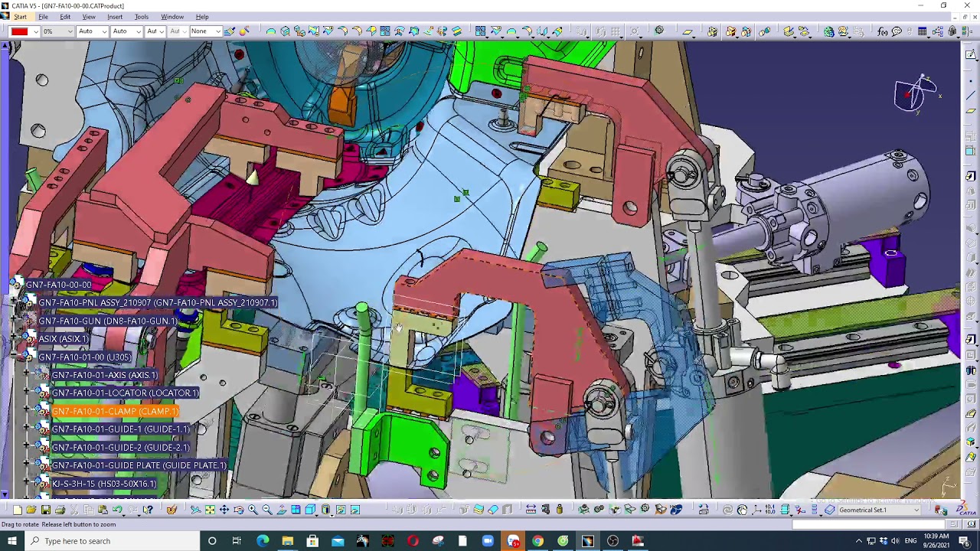980x551 pixels.
Task: Click the Zoom In magnifier icon
Action: (253, 510)
